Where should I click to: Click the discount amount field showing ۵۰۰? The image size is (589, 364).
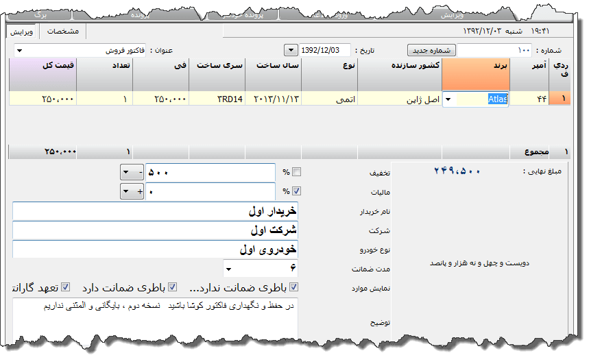[x=209, y=173]
